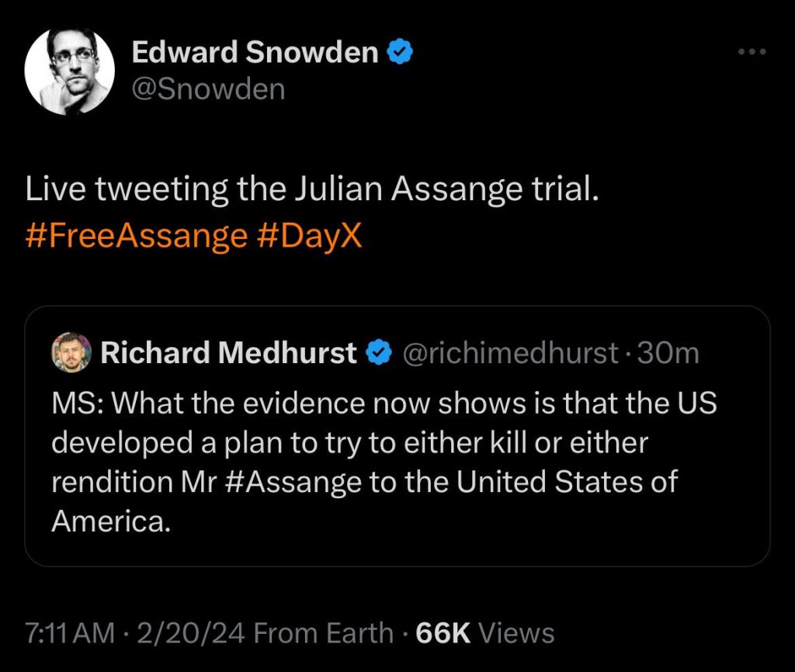Screen dimensions: 795x672
Task: Click the verified badge beside Edward Snowden
Action: (400, 53)
